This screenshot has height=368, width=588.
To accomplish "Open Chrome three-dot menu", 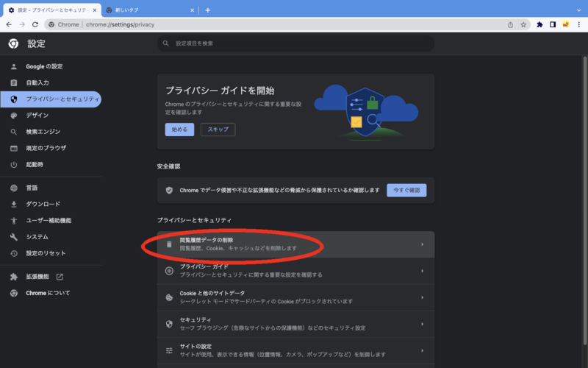I will [579, 25].
